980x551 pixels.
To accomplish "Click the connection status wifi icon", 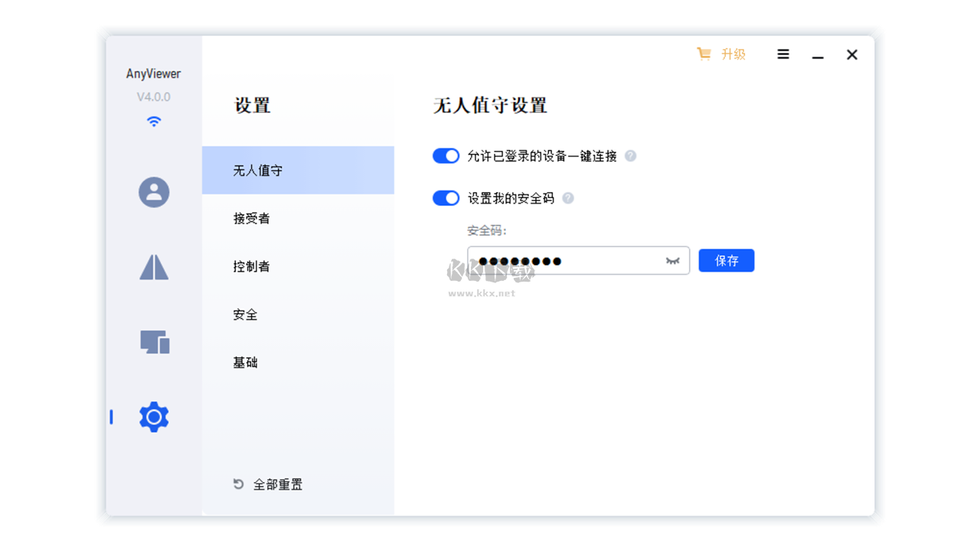I will [x=153, y=121].
